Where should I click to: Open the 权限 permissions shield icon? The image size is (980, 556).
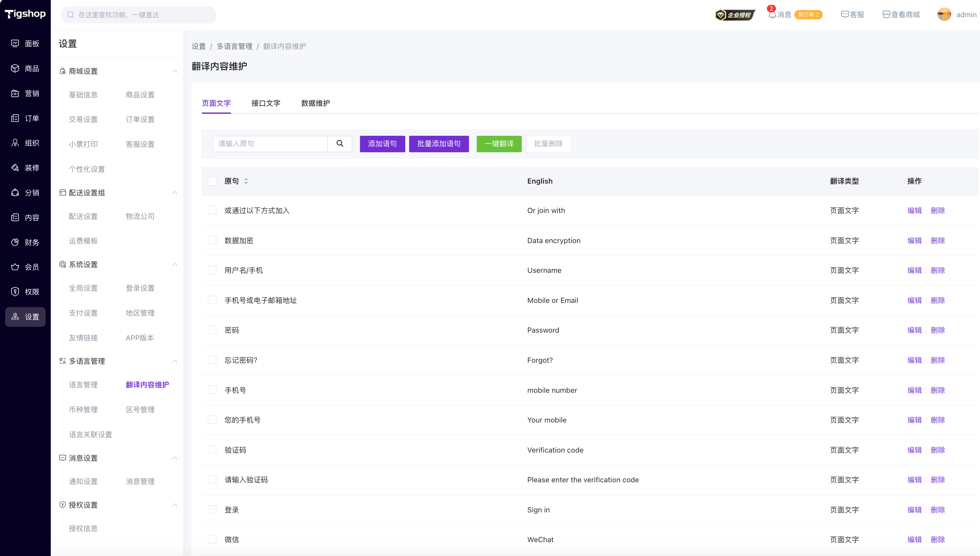click(x=15, y=292)
